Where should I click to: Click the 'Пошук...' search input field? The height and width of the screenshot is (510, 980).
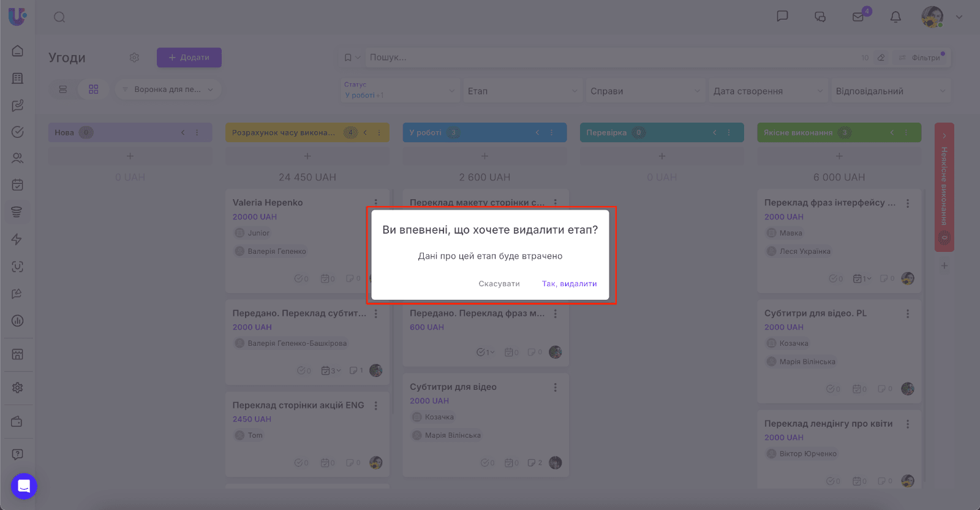[612, 58]
